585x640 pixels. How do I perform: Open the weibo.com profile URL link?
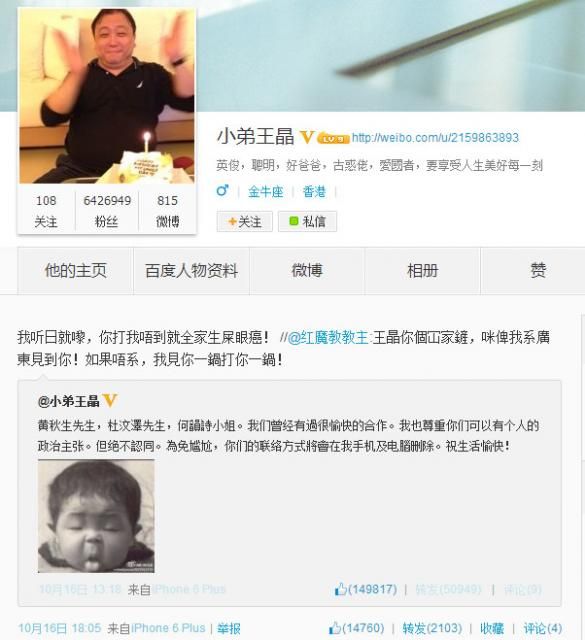[436, 138]
